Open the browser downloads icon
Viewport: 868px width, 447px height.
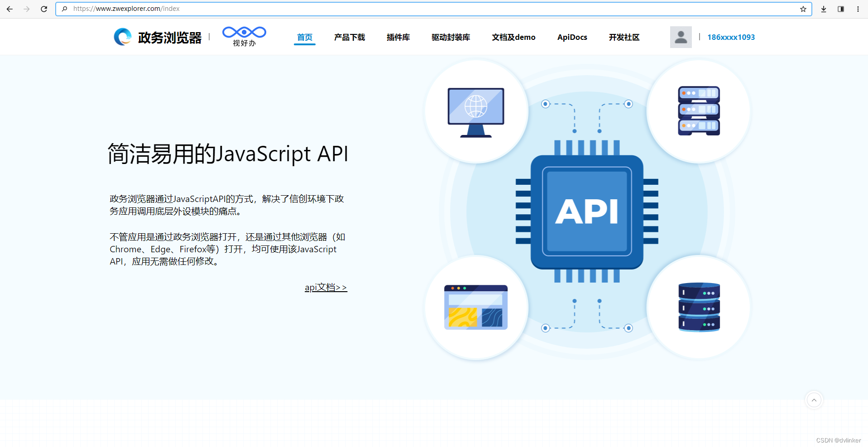pos(824,9)
